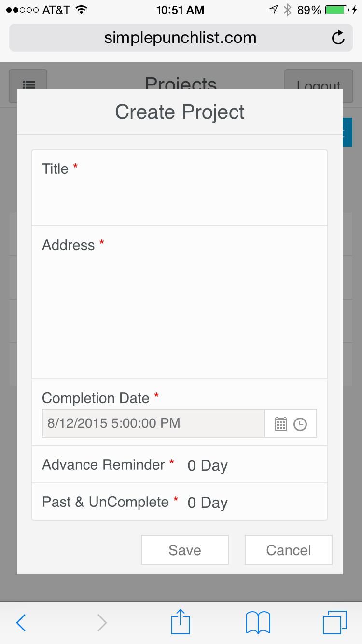The width and height of the screenshot is (362, 644).
Task: Tap the back navigation arrow
Action: click(21, 622)
